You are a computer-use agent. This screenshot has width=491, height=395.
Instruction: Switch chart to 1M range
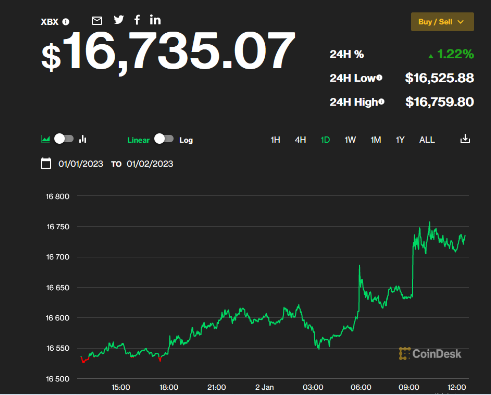(376, 140)
